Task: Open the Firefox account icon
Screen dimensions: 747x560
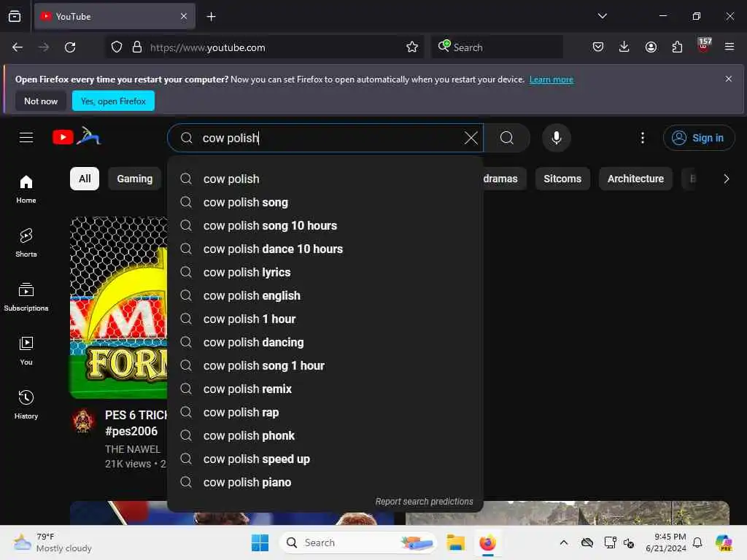Action: coord(651,47)
